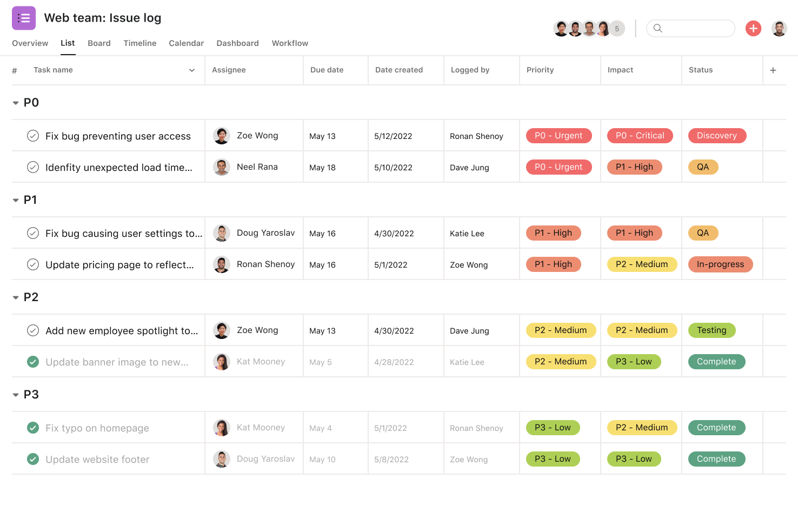Open the Dashboard view

pos(237,43)
